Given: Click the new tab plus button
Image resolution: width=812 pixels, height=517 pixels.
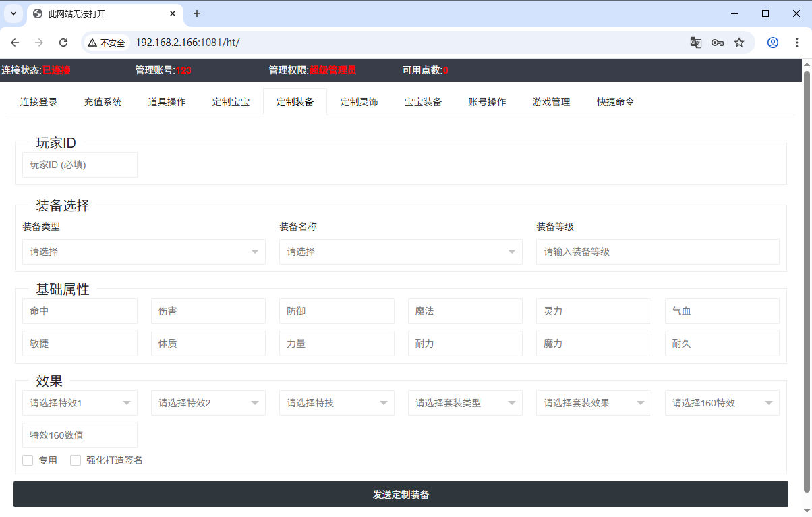Looking at the screenshot, I should coord(197,13).
